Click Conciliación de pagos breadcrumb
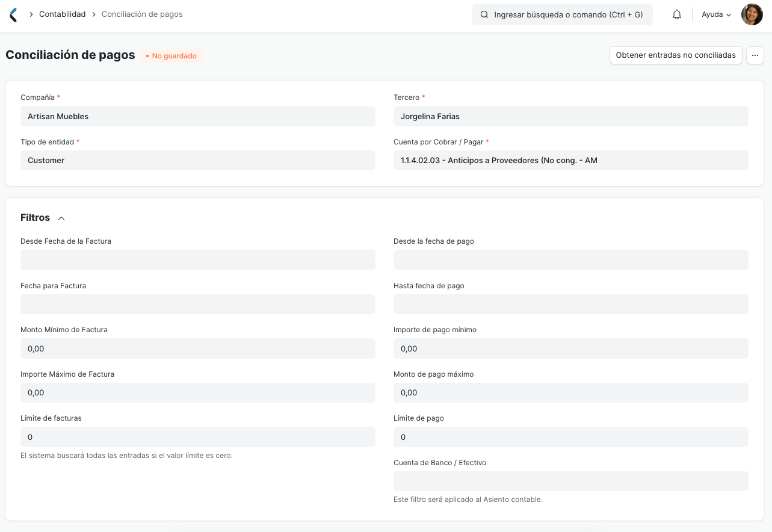 pyautogui.click(x=142, y=14)
